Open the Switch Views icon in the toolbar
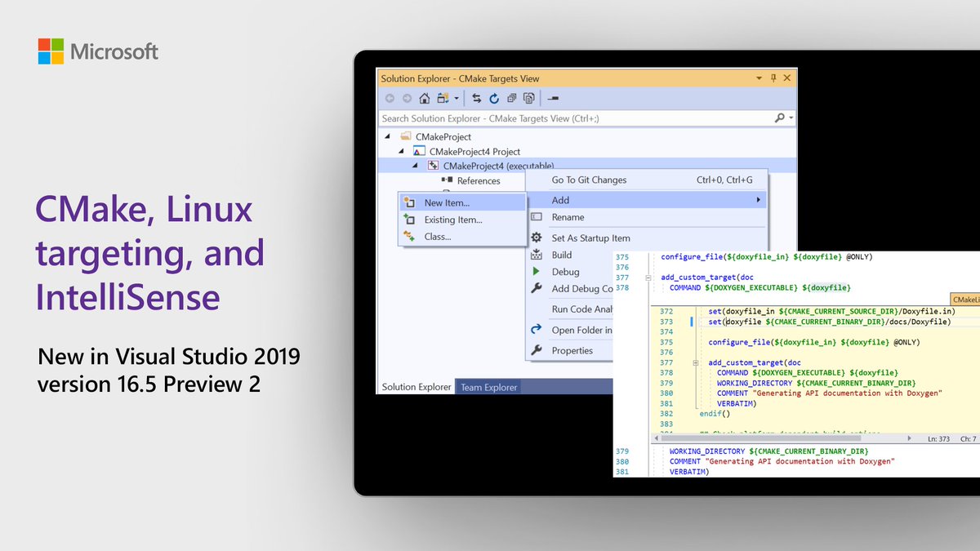This screenshot has height=551, width=980. (x=444, y=97)
